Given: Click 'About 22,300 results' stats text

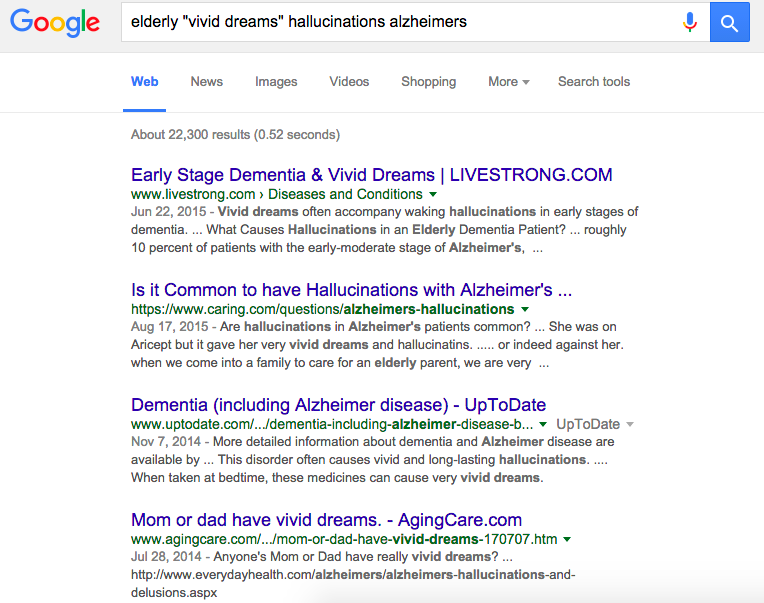Looking at the screenshot, I should 235,134.
